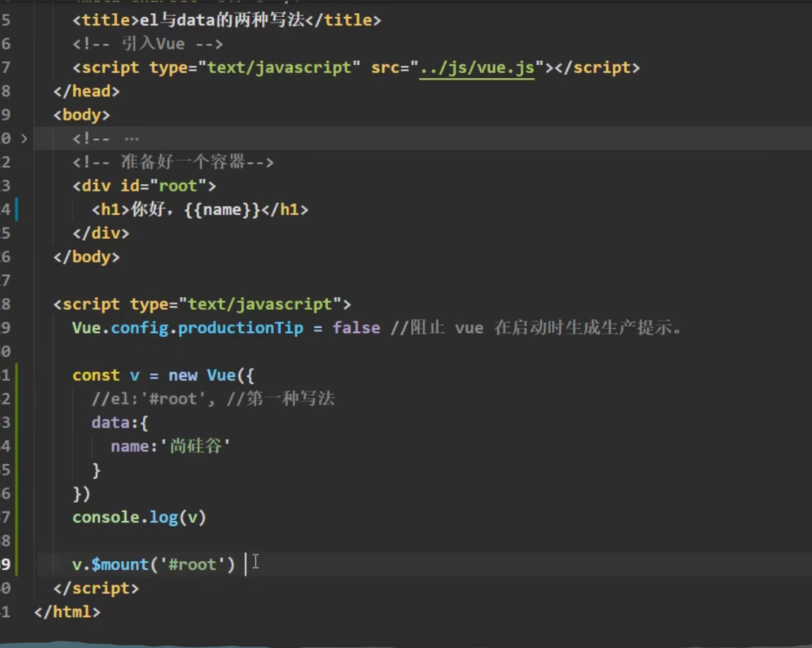This screenshot has height=648, width=812.
Task: Click the div id="root" line
Action: click(x=144, y=186)
